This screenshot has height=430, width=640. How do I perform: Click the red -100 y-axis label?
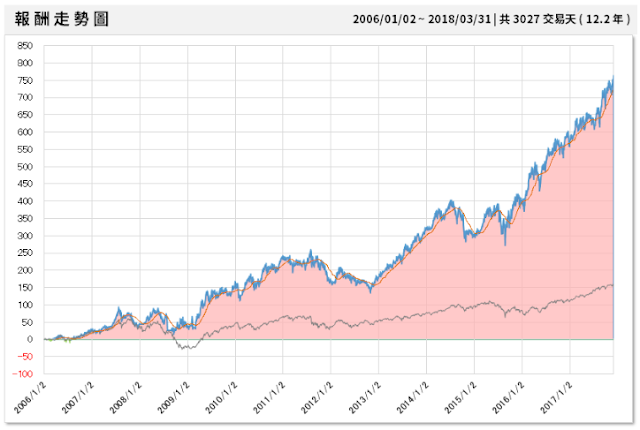click(22, 374)
